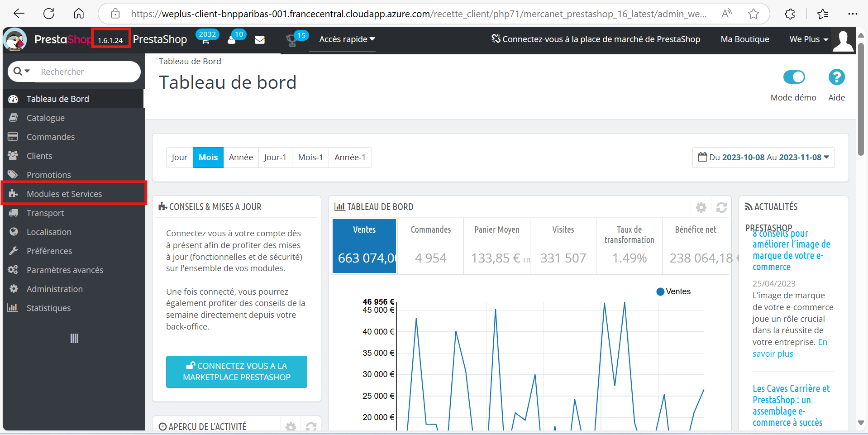This screenshot has width=868, height=435.
Task: Click Connectez-vous à la place de marché link
Action: [x=596, y=39]
